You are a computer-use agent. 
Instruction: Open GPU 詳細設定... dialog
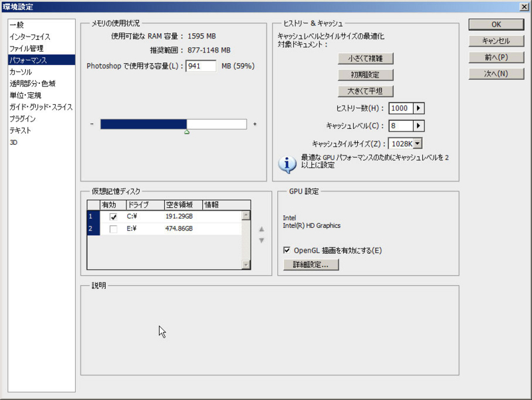(311, 264)
